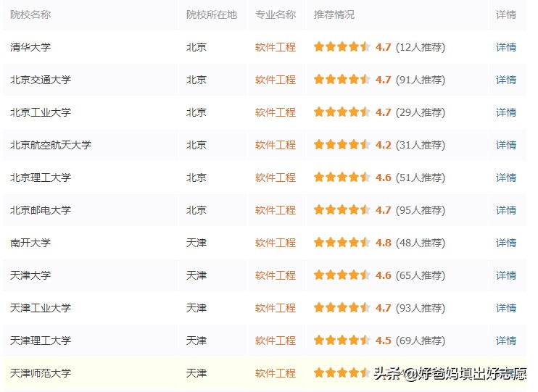Click the 专业名称 column header
538x392 pixels.
coord(276,14)
